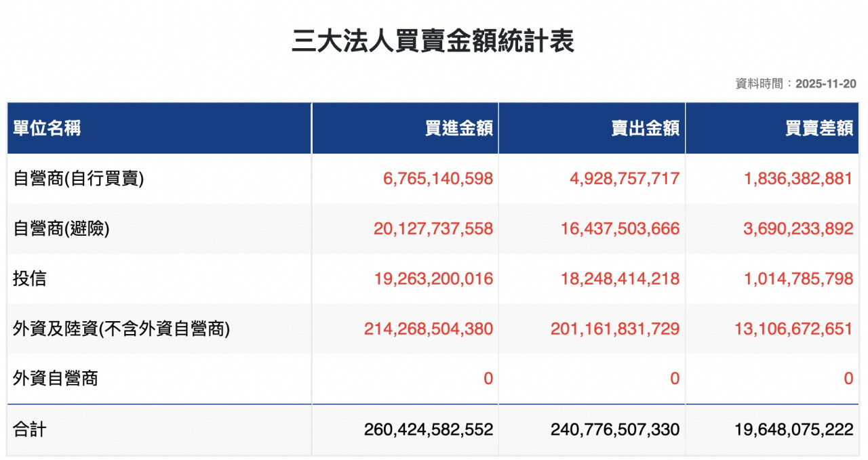Select the 自營商(自行買賣) row label
The height and width of the screenshot is (460, 868).
(79, 179)
